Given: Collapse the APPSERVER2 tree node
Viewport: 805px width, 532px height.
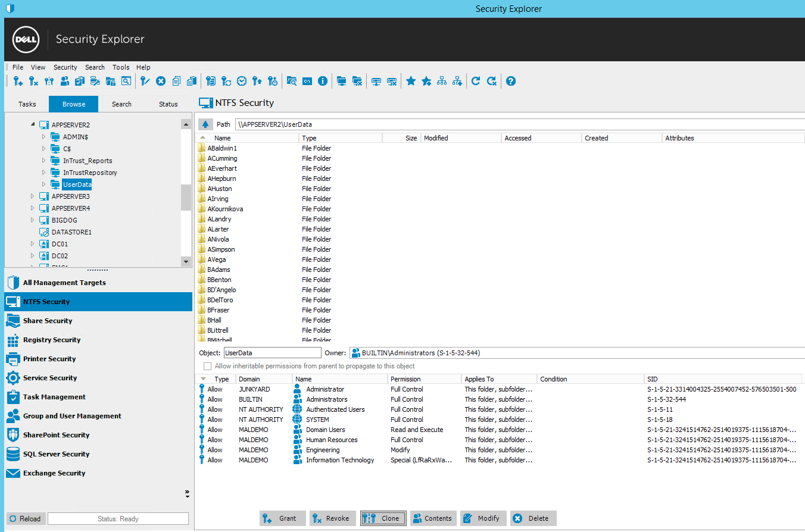Looking at the screenshot, I should 33,125.
